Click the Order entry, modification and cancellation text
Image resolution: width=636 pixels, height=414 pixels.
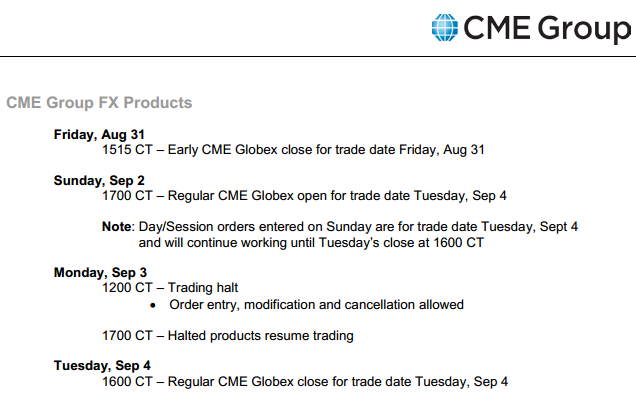click(x=316, y=305)
